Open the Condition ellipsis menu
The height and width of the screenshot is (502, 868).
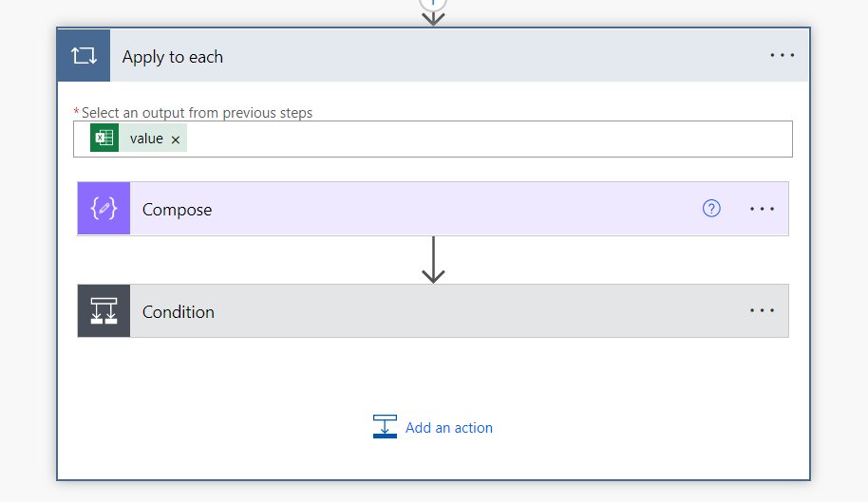coord(763,310)
